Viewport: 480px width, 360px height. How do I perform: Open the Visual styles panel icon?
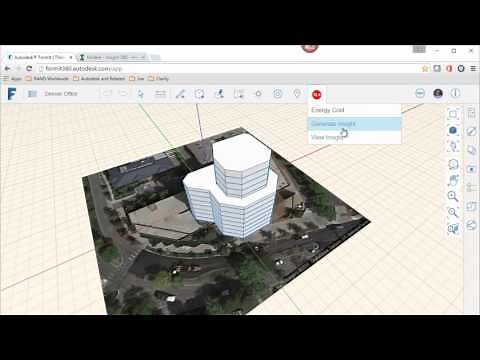pos(471,226)
